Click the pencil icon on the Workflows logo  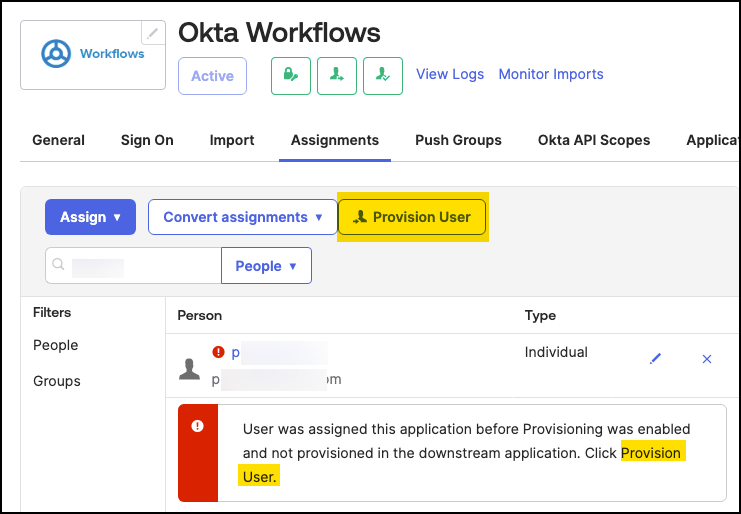point(152,33)
